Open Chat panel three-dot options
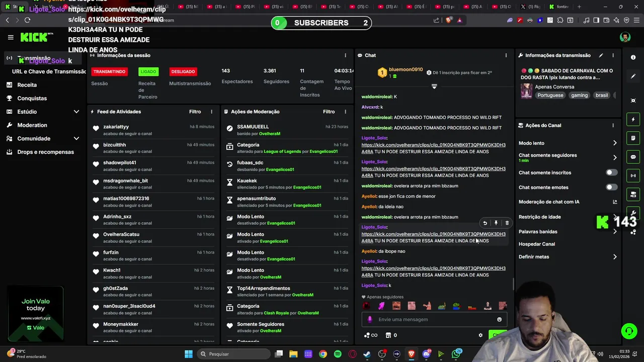This screenshot has height=362, width=644. pos(506,55)
